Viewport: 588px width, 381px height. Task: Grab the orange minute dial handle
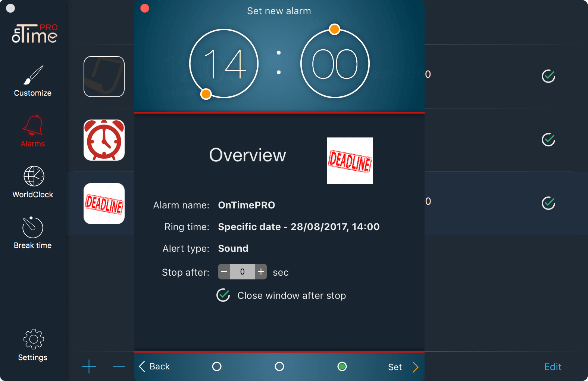pyautogui.click(x=335, y=29)
